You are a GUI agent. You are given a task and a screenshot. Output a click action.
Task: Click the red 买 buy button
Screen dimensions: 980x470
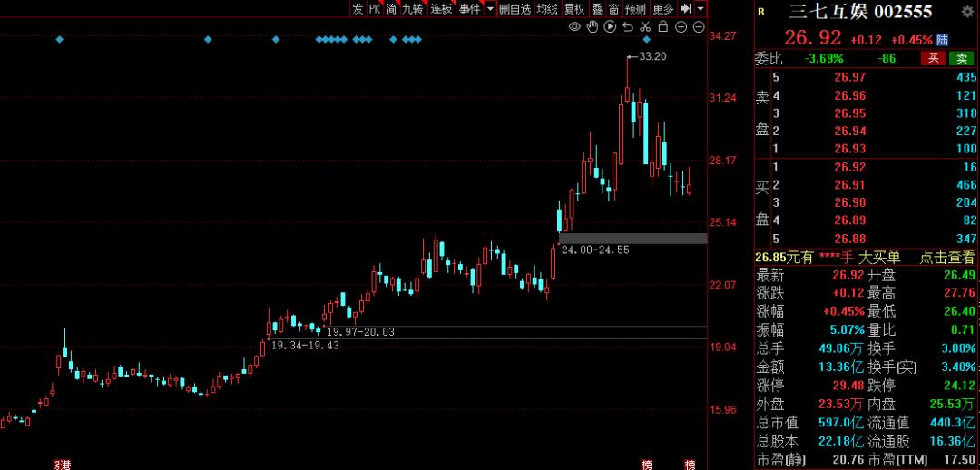(933, 59)
